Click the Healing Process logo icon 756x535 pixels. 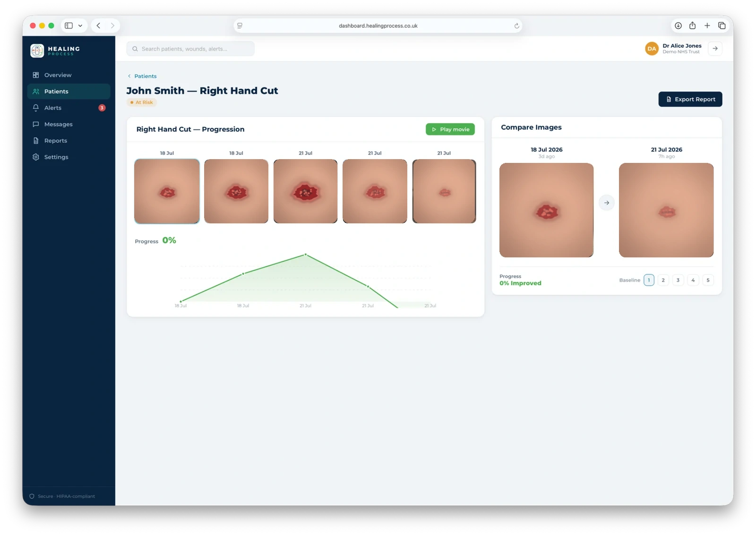(x=37, y=51)
